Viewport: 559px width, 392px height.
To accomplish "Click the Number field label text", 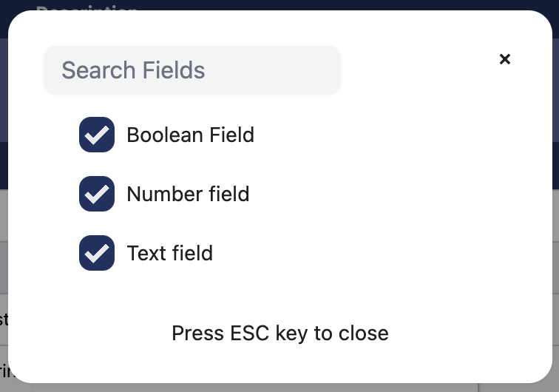I will point(188,194).
